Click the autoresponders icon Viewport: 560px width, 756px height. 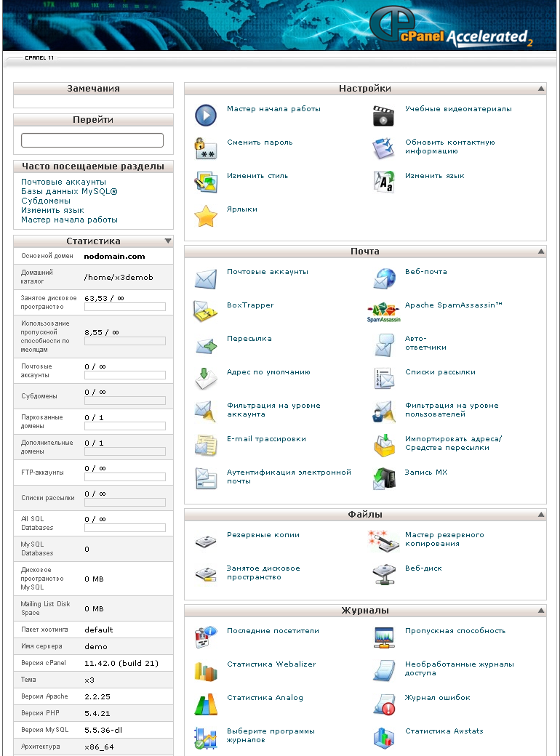[384, 345]
